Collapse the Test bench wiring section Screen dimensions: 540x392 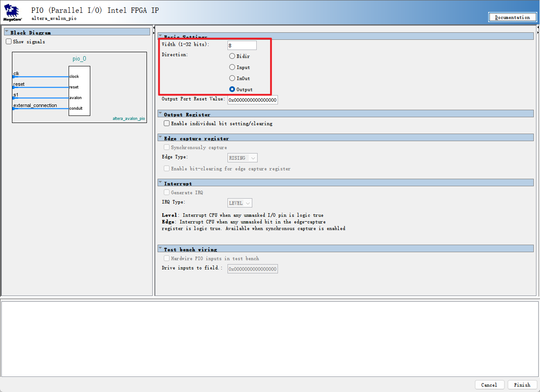coord(160,248)
